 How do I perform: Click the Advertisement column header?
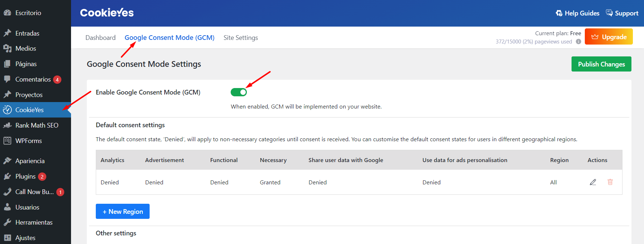pyautogui.click(x=164, y=160)
